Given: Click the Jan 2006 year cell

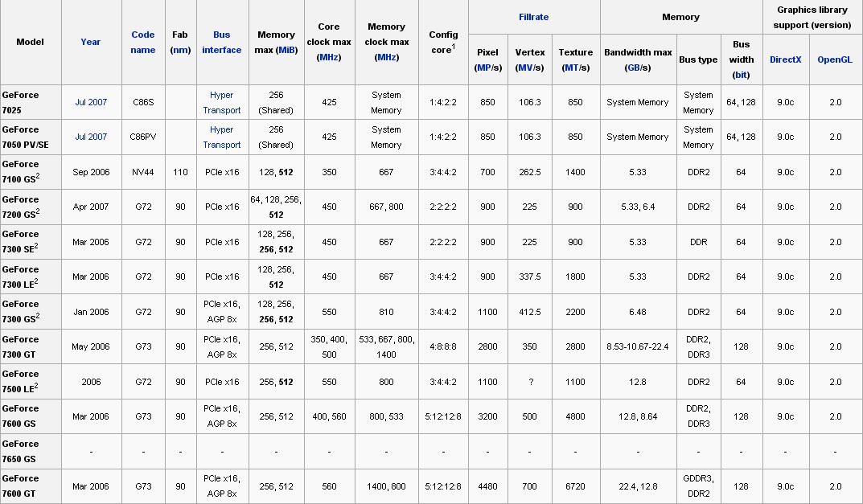Looking at the screenshot, I should click(92, 312).
